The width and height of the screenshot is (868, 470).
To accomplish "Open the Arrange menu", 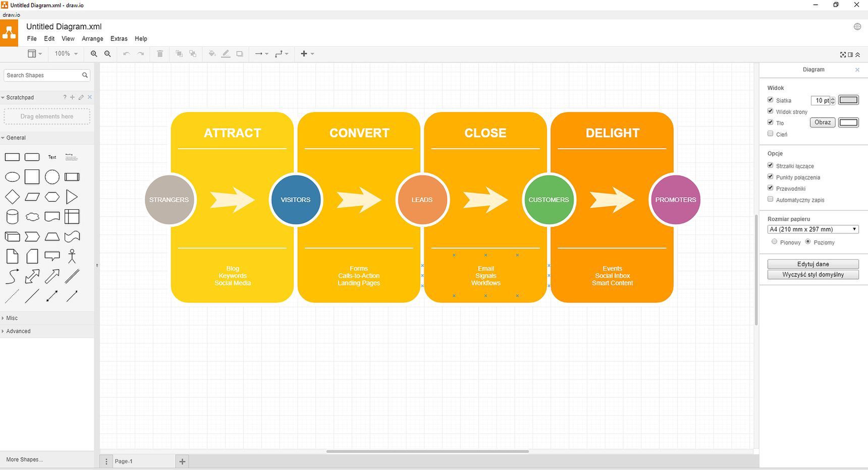I will point(92,39).
